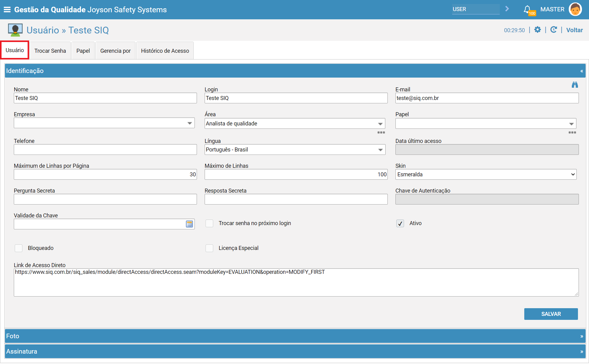Click the Nome input field
Viewport: 589px width, 364px height.
pyautogui.click(x=105, y=98)
